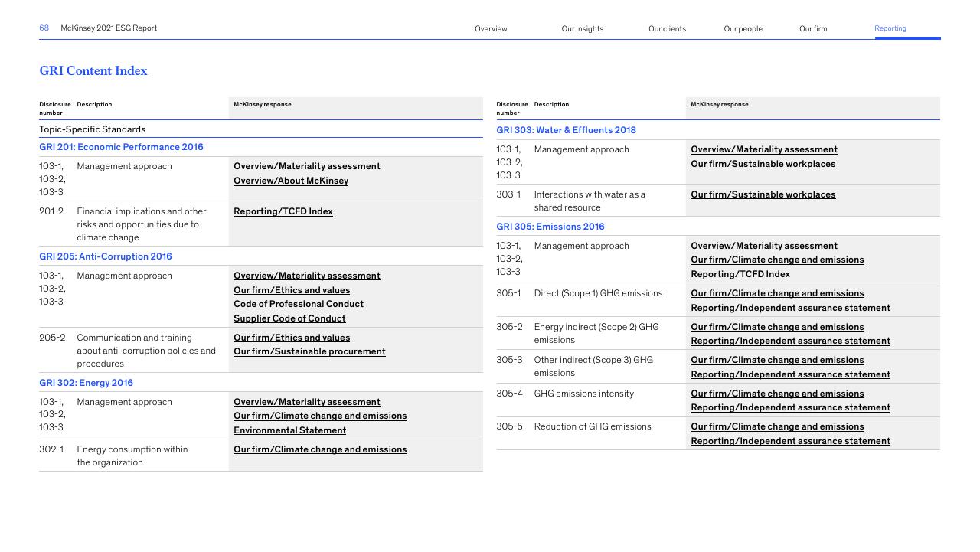Click Climate change link in GRI 305 management approach

(x=777, y=260)
